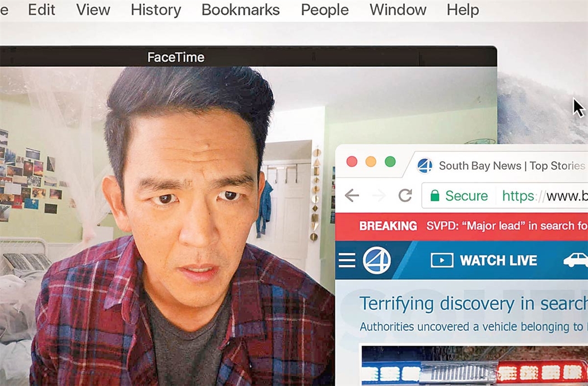Open the hamburger menu on the news site
Screen dimensions: 588x386
pos(347,260)
